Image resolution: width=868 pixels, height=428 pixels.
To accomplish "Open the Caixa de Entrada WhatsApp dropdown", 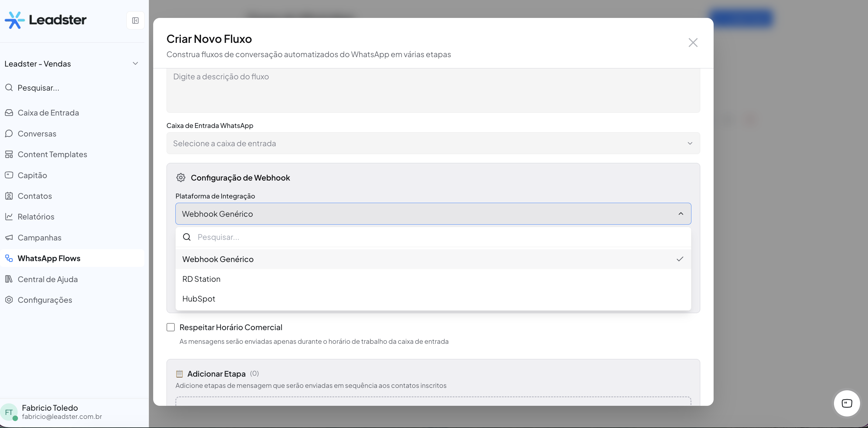I will pos(433,143).
